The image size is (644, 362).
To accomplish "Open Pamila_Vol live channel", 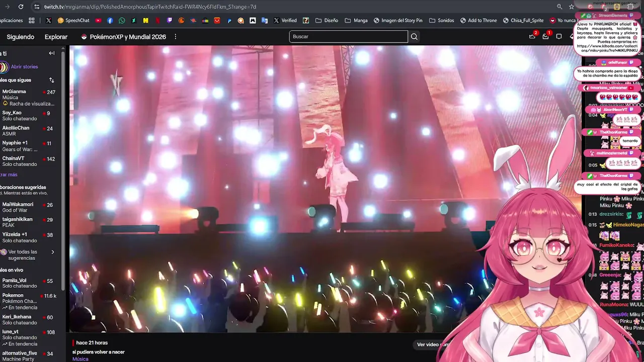I will 29,283.
